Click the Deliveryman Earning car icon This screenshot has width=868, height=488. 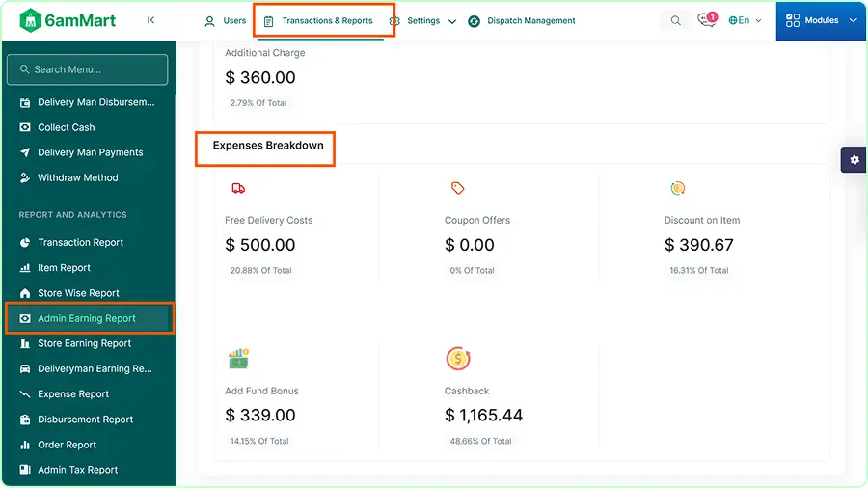click(25, 369)
